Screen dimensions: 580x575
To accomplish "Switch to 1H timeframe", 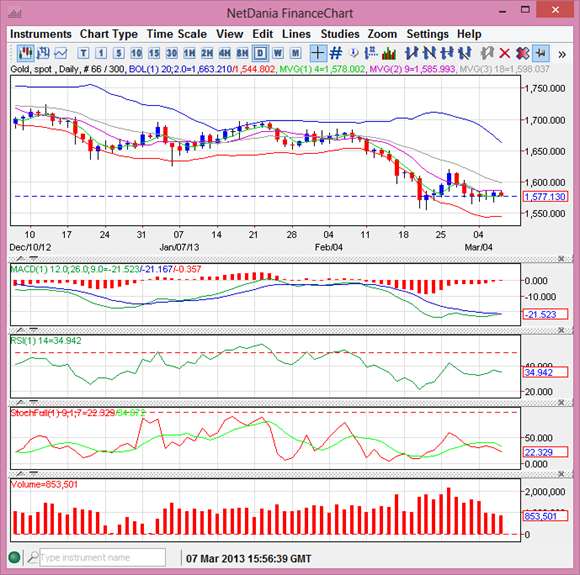I will (189, 53).
